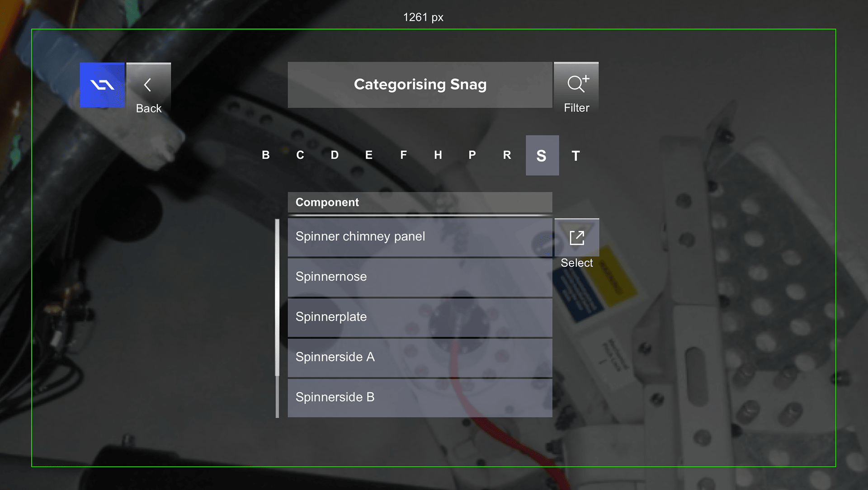The width and height of the screenshot is (868, 490).
Task: Click the blue app logo icon
Action: tap(102, 85)
